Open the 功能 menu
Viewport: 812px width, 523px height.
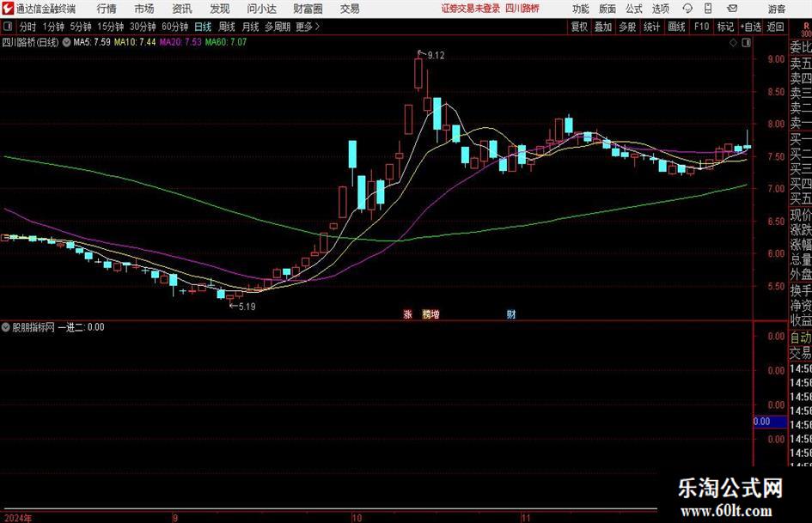click(x=581, y=9)
